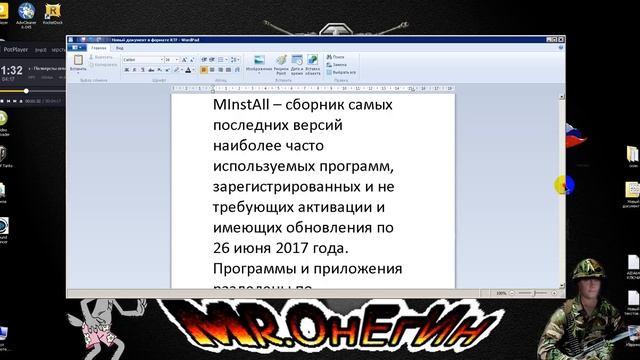640x360 pixels.
Task: Open the font size dropdown
Action: point(177,60)
